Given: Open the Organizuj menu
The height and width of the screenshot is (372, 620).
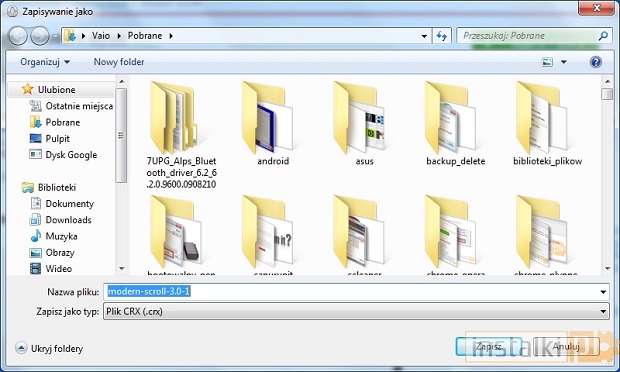Looking at the screenshot, I should coord(45,62).
